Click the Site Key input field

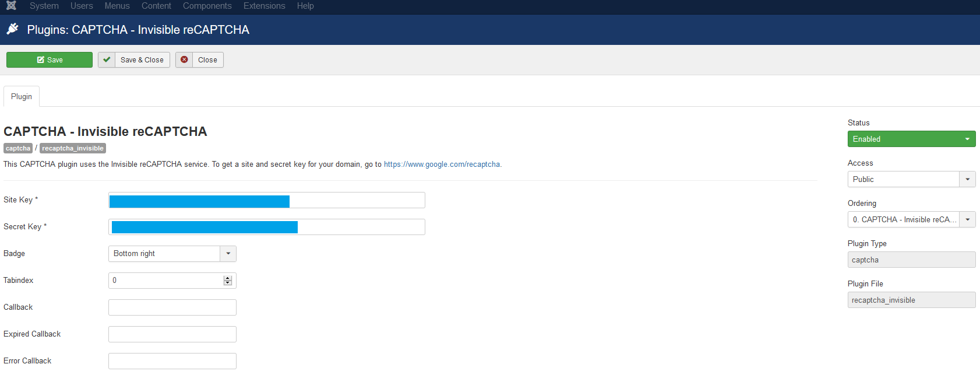pyautogui.click(x=267, y=200)
